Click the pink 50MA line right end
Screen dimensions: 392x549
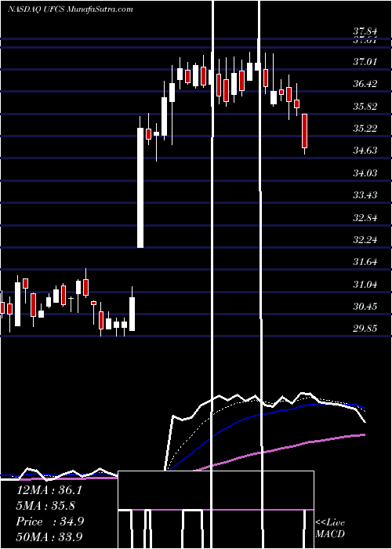(363, 434)
